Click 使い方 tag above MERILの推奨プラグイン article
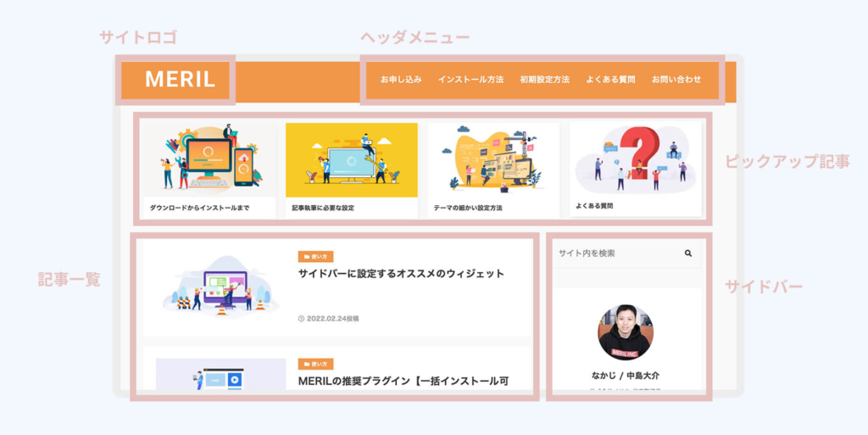868x435 pixels. [315, 364]
